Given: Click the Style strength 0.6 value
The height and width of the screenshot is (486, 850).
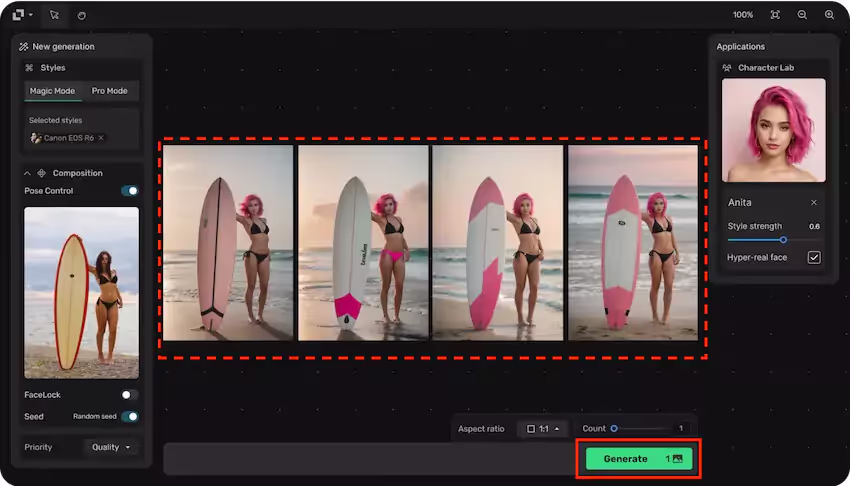Looking at the screenshot, I should click(814, 226).
